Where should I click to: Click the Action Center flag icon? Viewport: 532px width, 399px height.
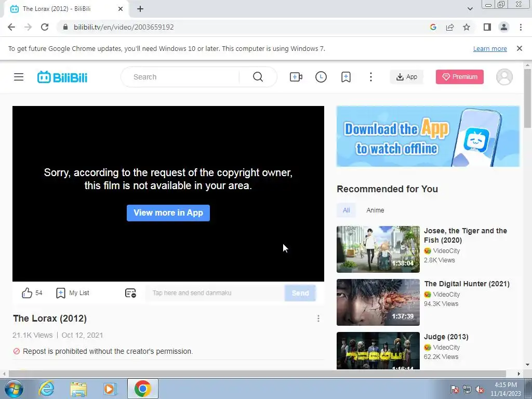(x=455, y=389)
